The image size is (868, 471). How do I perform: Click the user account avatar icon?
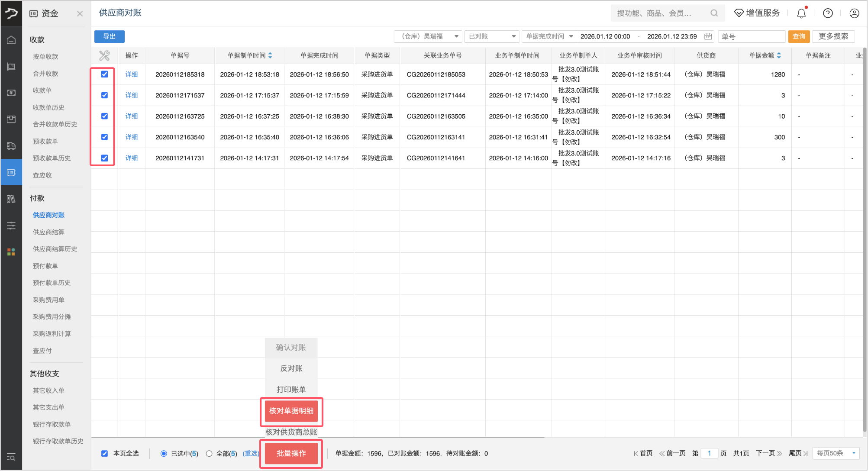[x=854, y=13]
